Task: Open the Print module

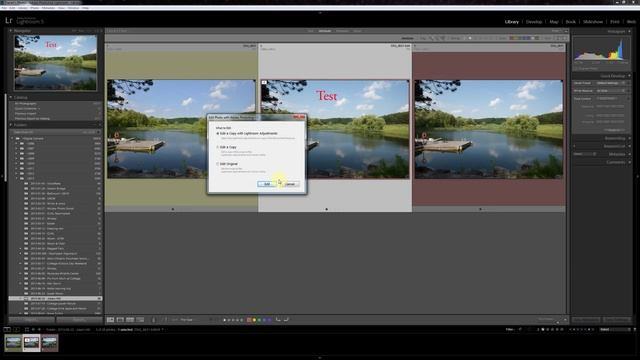Action: 615,22
